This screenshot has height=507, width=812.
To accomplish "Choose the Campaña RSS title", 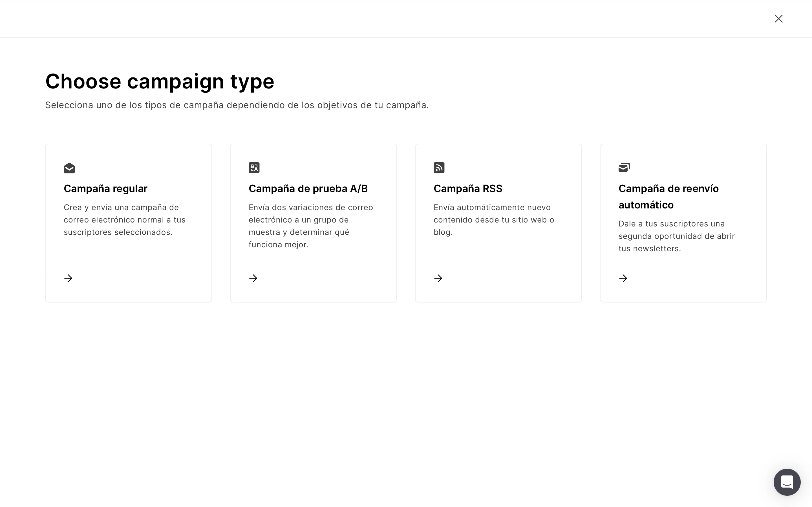I will (468, 188).
